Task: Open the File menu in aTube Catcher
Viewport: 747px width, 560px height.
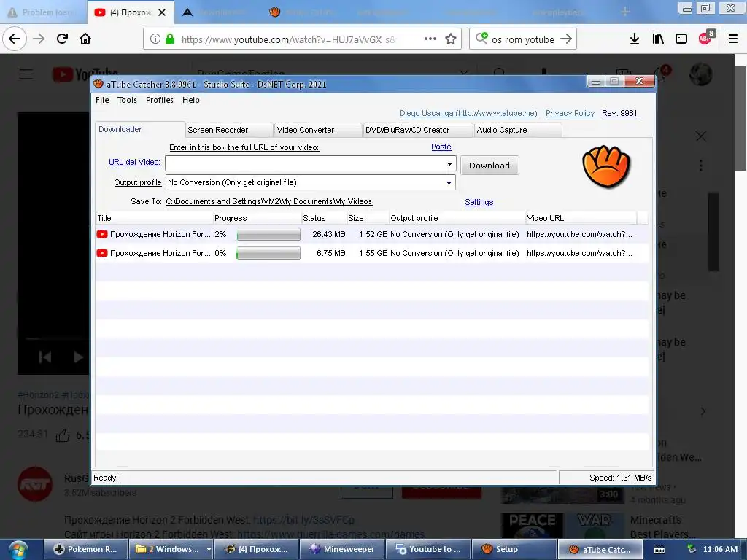Action: (102, 100)
